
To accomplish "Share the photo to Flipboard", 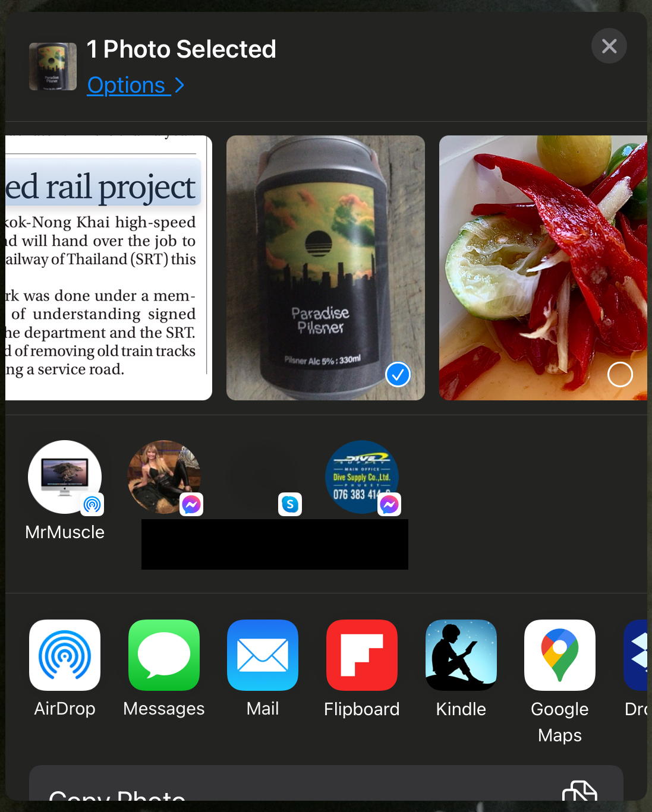I will point(362,655).
